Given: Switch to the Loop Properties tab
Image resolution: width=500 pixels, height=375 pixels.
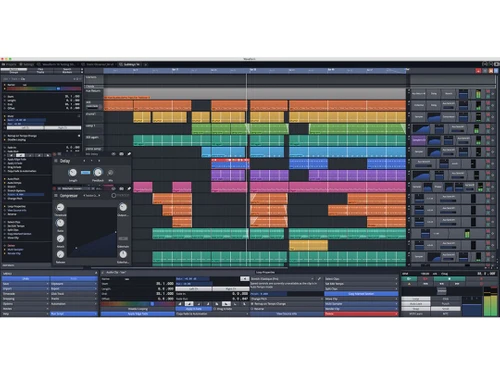Looking at the screenshot, I should 265,272.
